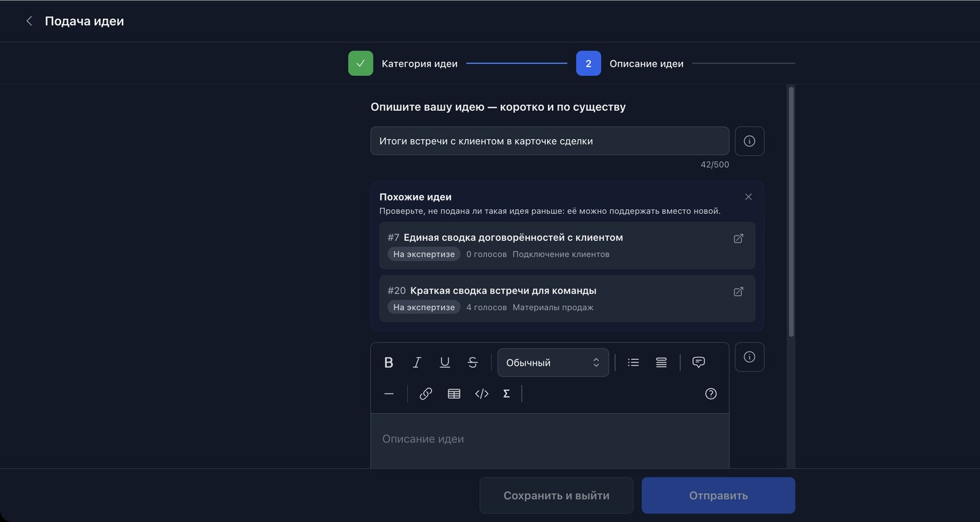Apply italic formatting in the editor

pyautogui.click(x=417, y=363)
